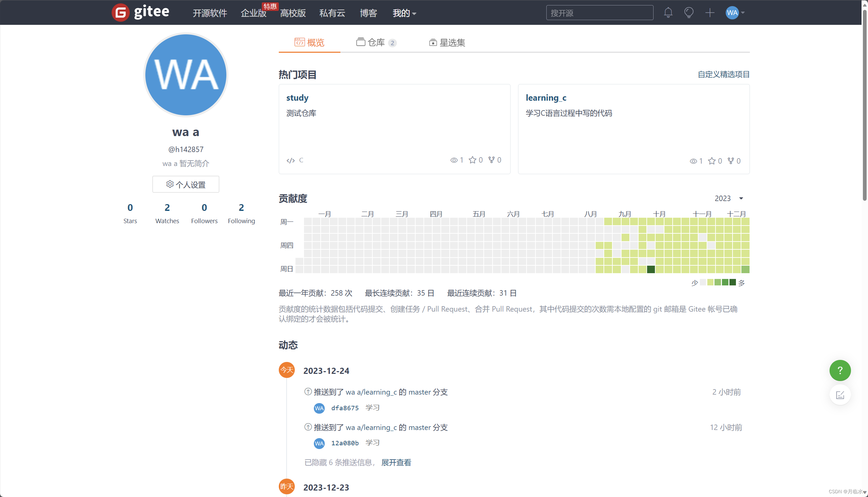The height and width of the screenshot is (497, 868).
Task: Click the dark green contribution square
Action: point(651,269)
